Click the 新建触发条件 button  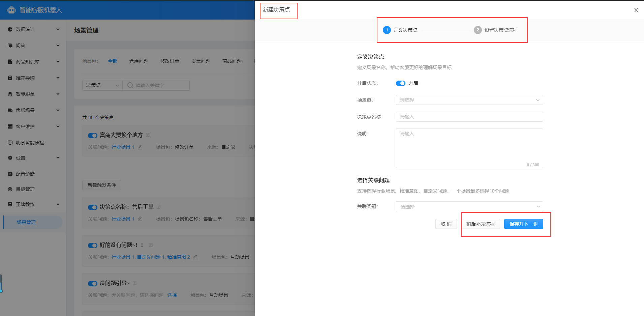pos(102,185)
